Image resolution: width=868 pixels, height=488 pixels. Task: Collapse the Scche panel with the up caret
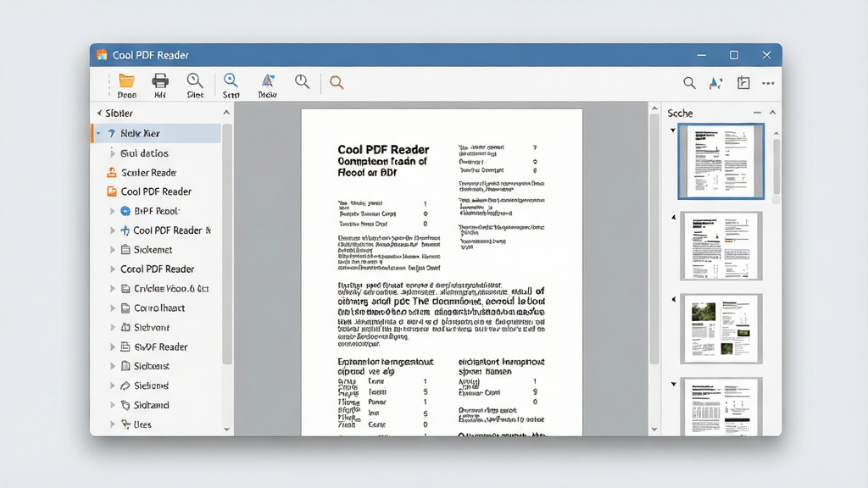[773, 113]
